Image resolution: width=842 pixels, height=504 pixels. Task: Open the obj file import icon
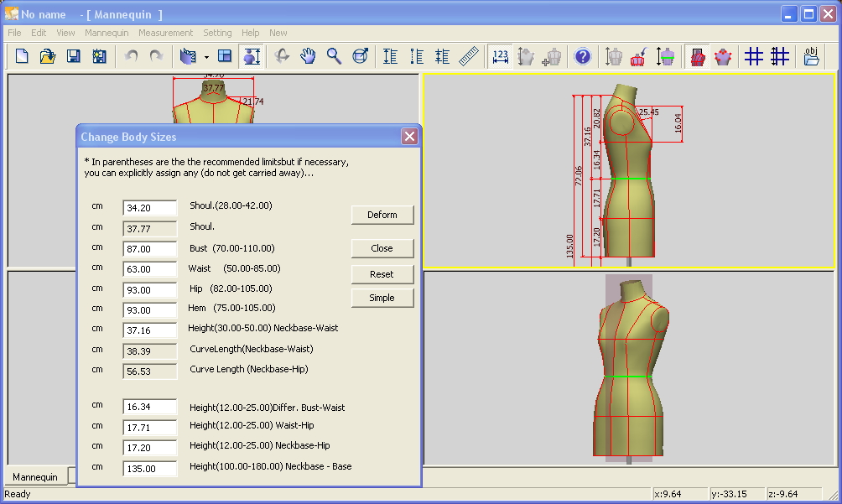click(x=812, y=56)
